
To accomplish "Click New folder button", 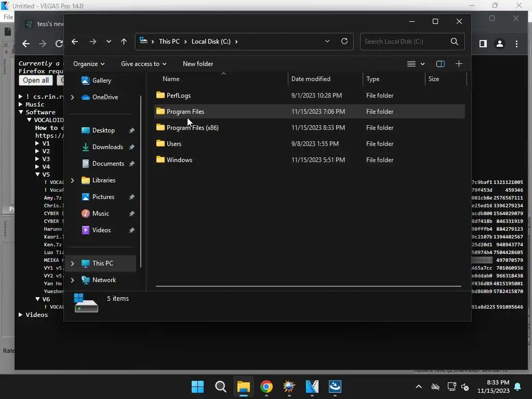I will [198, 64].
